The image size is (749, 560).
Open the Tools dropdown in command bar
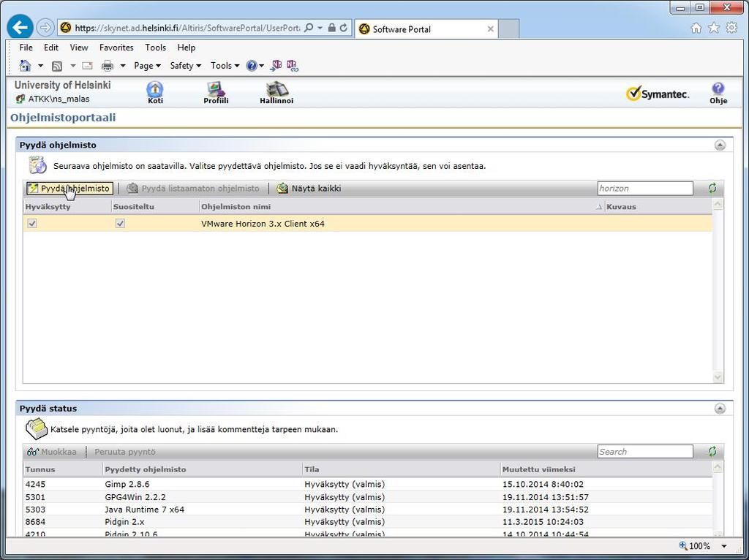pyautogui.click(x=225, y=65)
